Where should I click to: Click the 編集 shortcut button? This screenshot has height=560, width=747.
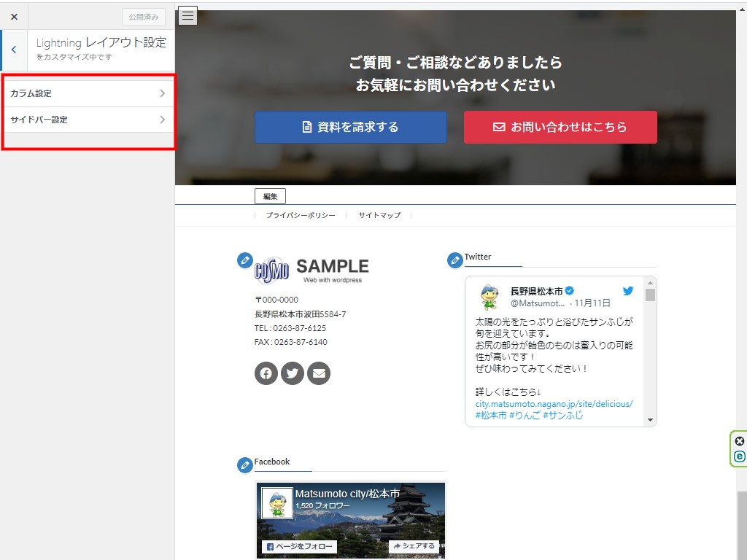[x=270, y=196]
